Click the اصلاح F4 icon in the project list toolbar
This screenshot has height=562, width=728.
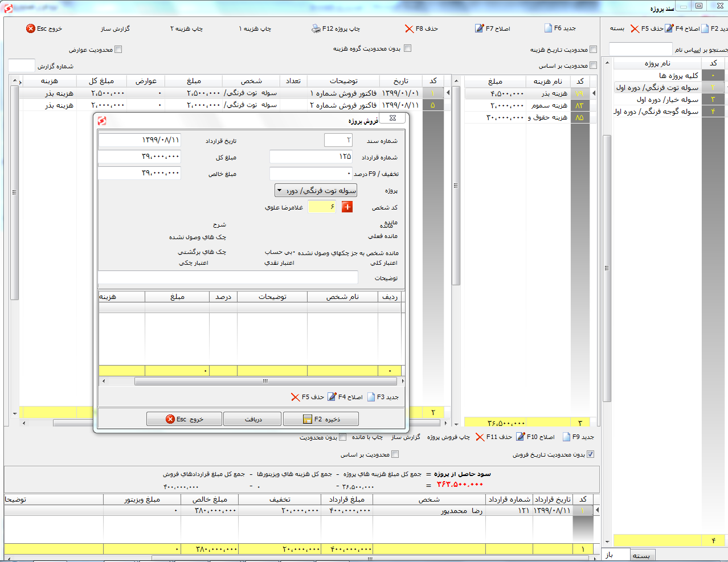[670, 28]
